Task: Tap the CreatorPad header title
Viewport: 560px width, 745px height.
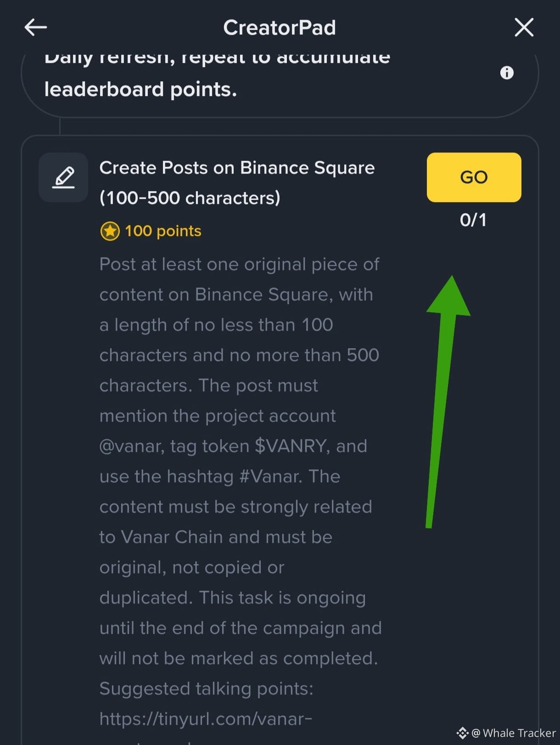Action: [x=280, y=28]
